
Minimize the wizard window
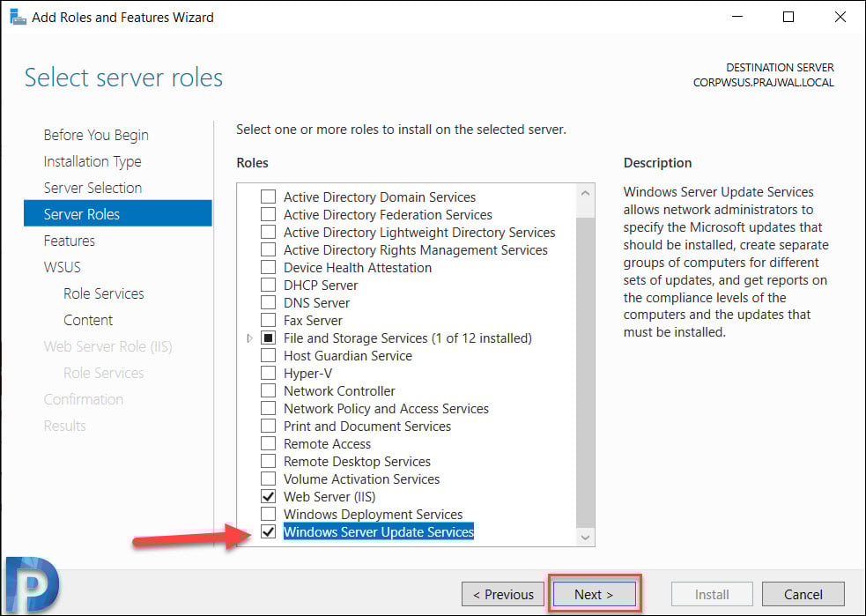(x=737, y=17)
